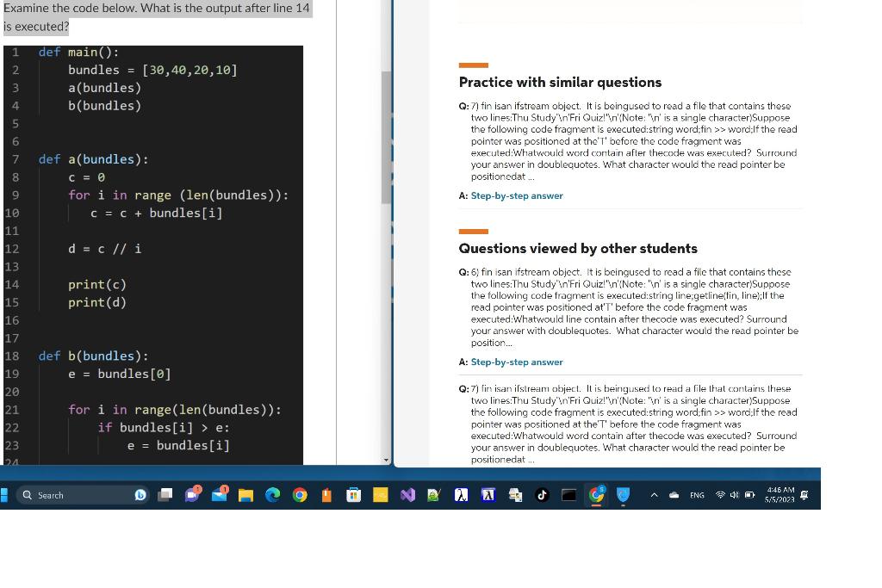Click 'c = c + bundles[i]' on line 10
The height and width of the screenshot is (588, 882).
coord(157,213)
